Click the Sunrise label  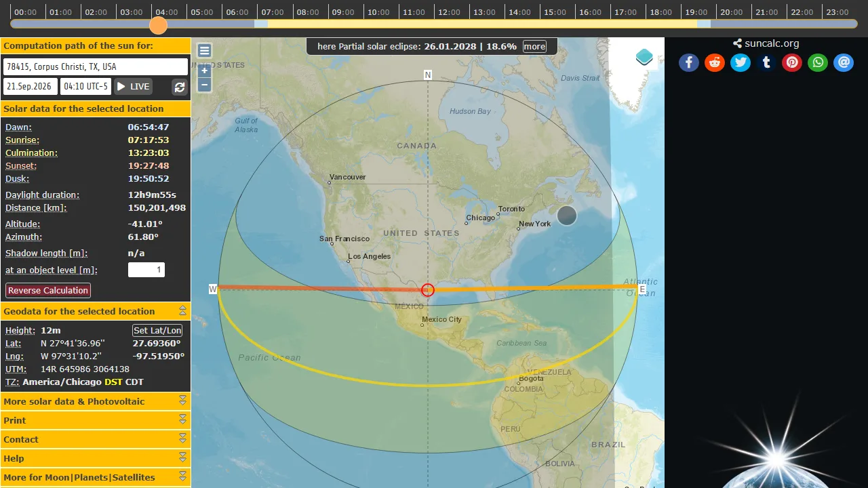coord(21,140)
